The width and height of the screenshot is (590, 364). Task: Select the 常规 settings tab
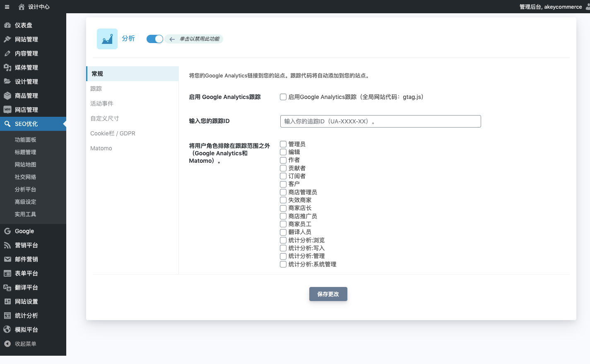[132, 74]
